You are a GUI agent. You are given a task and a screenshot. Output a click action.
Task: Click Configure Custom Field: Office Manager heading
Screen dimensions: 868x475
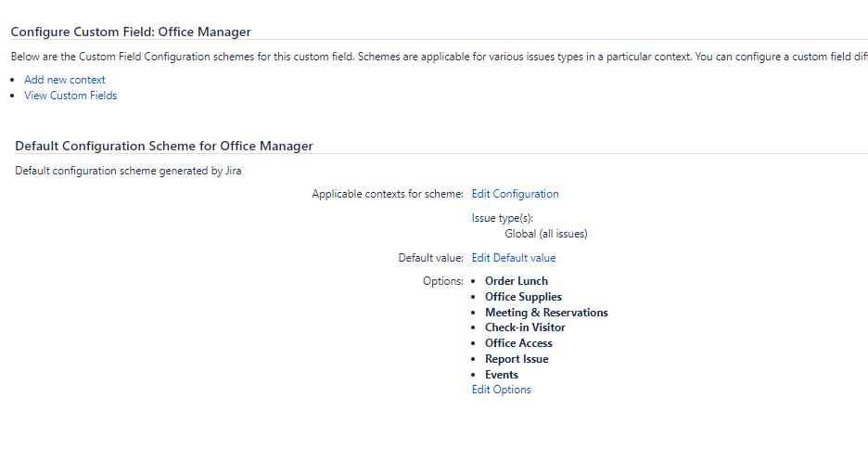131,32
